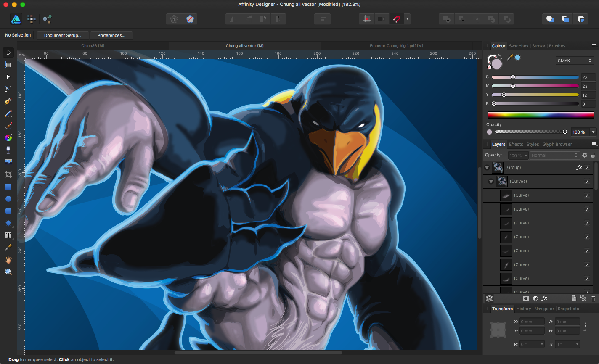
Task: Click the colour panel eyedropper icon
Action: click(509, 58)
